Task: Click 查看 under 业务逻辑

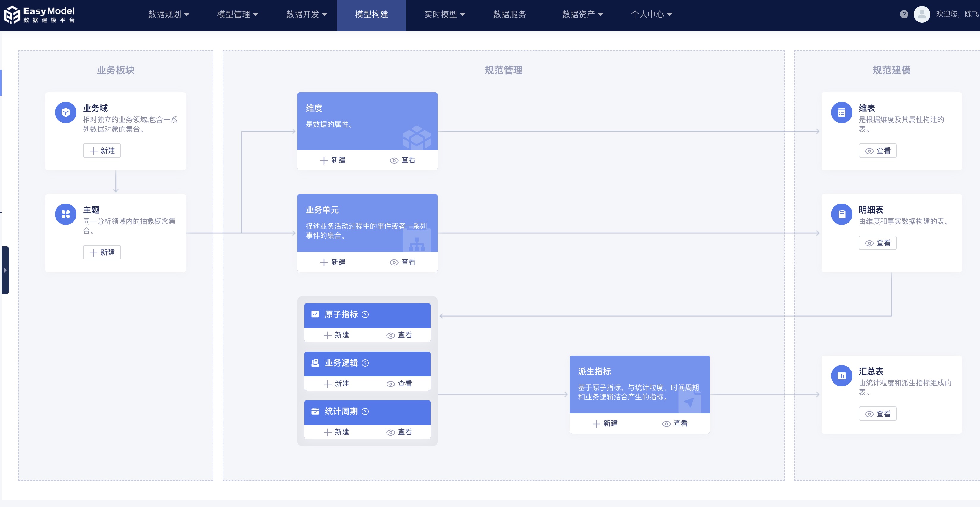Action: coord(399,384)
